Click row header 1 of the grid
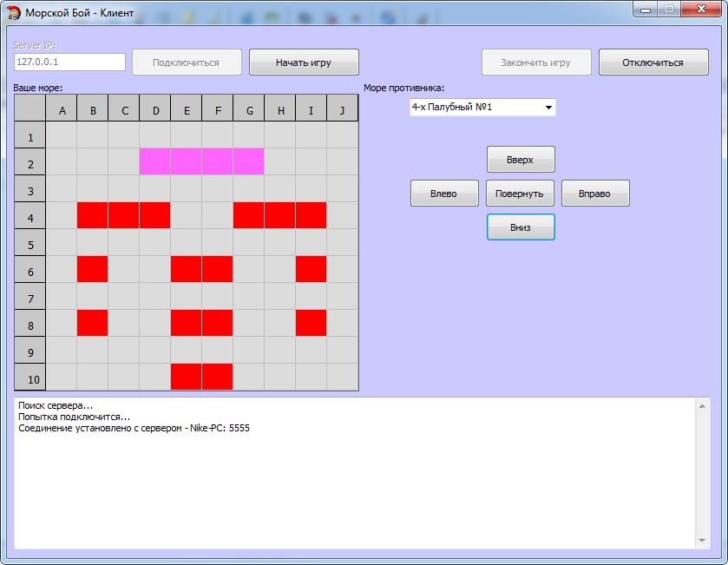Screen dimensions: 728x565 (x=30, y=135)
